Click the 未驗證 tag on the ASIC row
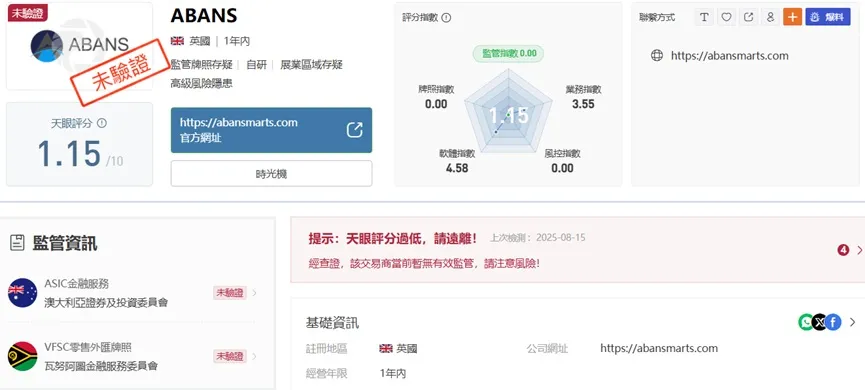The image size is (865, 390). point(229,293)
